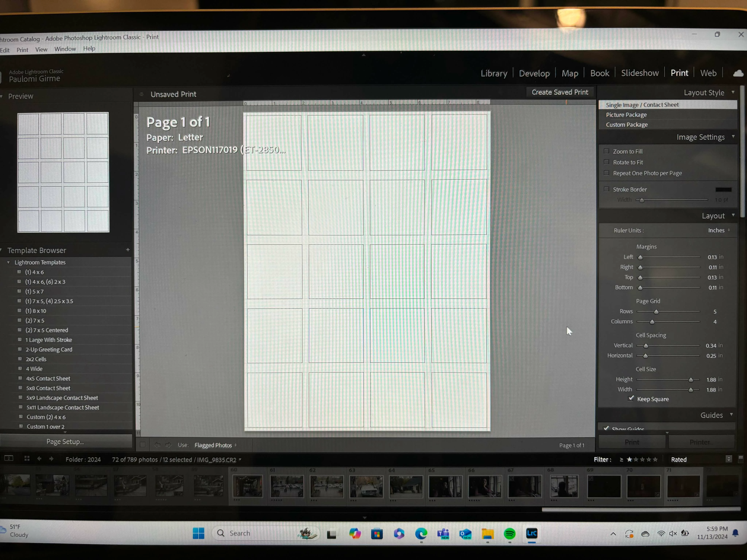
Task: Click the grid view icon in filmstrip bar
Action: click(27, 458)
